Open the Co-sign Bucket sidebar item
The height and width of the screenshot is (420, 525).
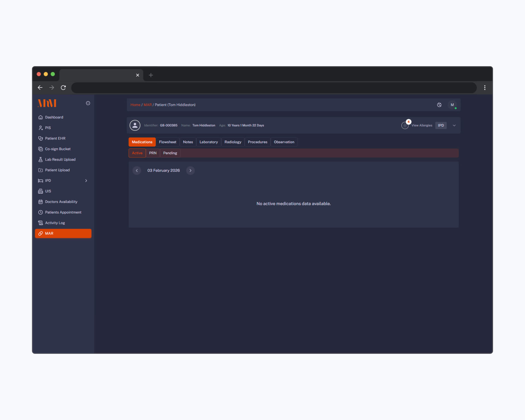pyautogui.click(x=58, y=149)
